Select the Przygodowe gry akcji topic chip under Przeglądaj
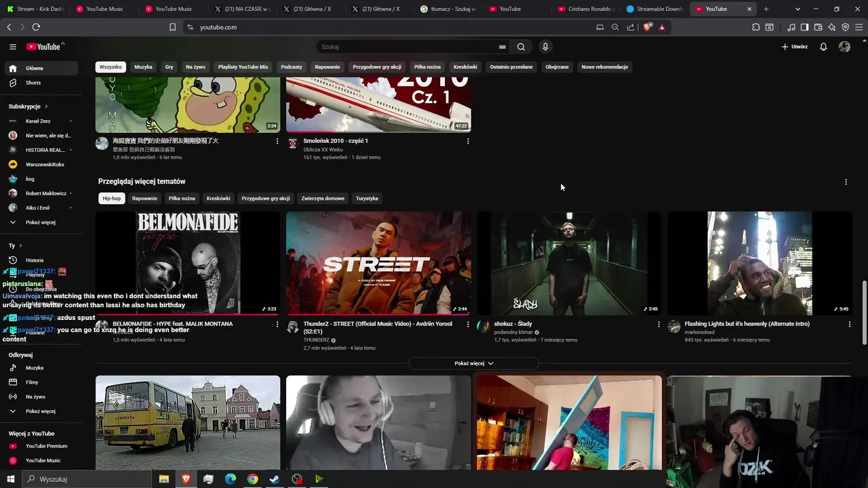This screenshot has width=868, height=488. (266, 199)
